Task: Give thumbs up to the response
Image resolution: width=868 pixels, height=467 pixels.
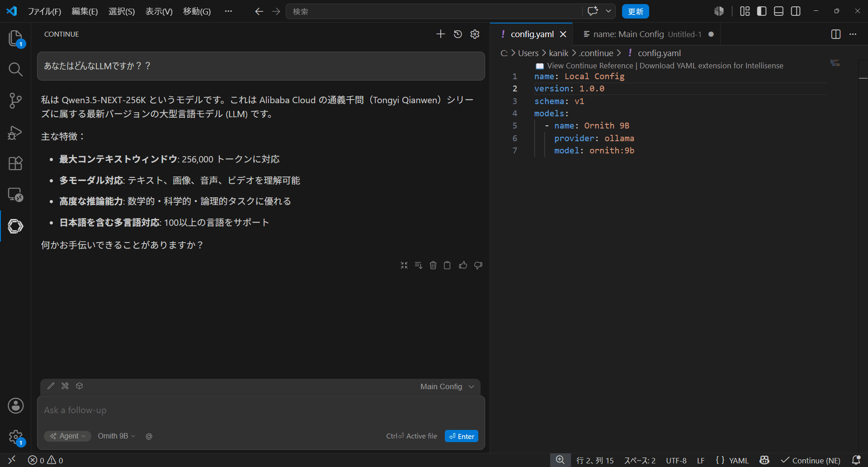Action: pyautogui.click(x=463, y=265)
